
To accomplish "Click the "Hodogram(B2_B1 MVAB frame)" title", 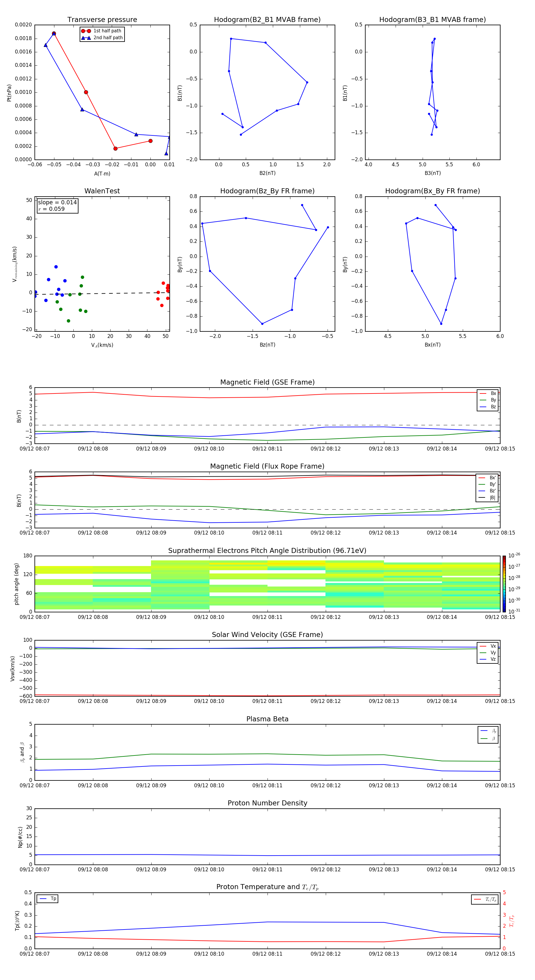I will point(267,20).
